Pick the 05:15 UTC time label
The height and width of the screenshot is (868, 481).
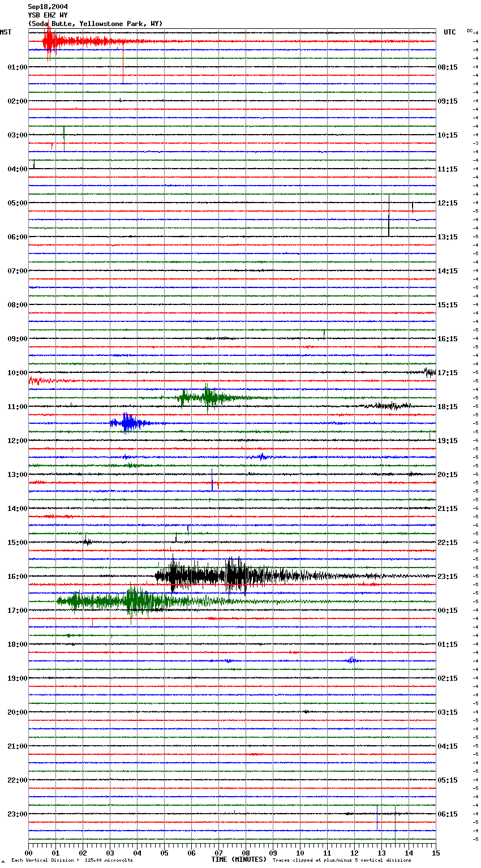pyautogui.click(x=448, y=780)
